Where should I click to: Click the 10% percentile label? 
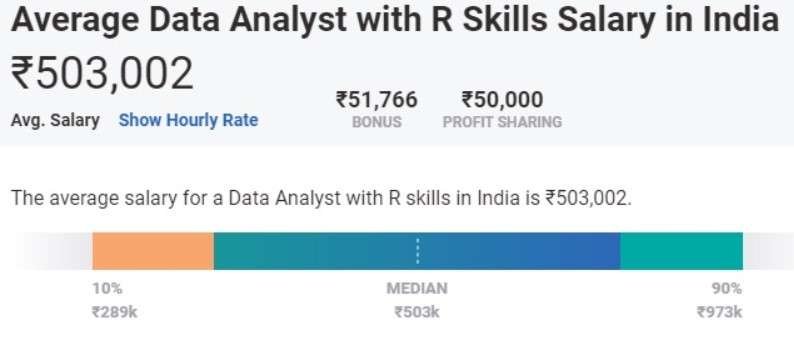pyautogui.click(x=107, y=289)
